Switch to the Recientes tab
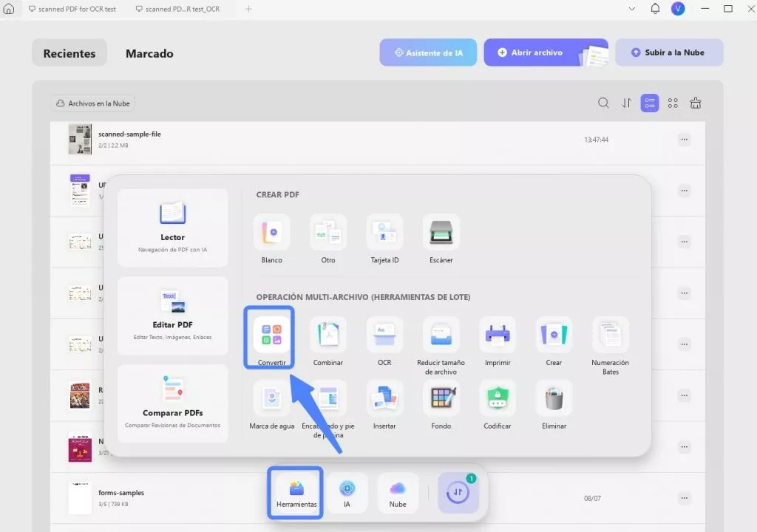This screenshot has height=532, width=757. [69, 53]
